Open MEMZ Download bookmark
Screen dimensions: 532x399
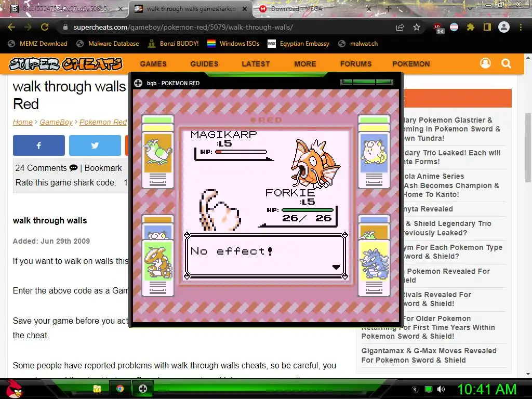coord(37,44)
